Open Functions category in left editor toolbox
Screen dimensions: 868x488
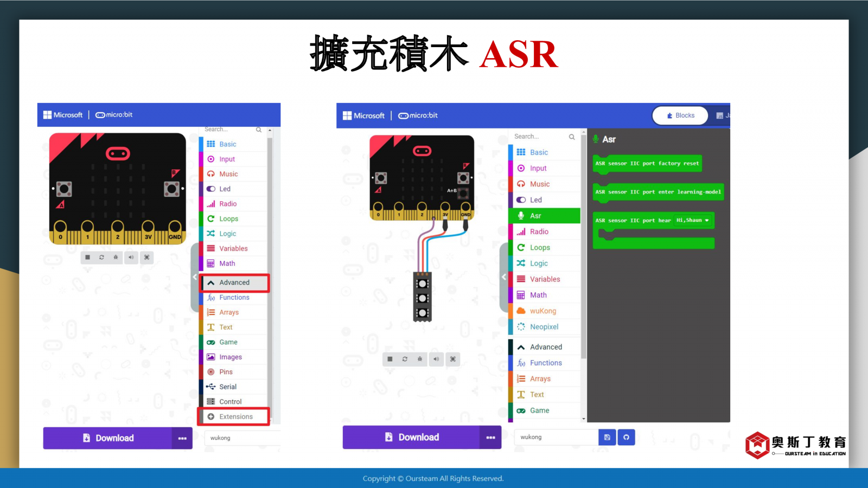coord(233,298)
